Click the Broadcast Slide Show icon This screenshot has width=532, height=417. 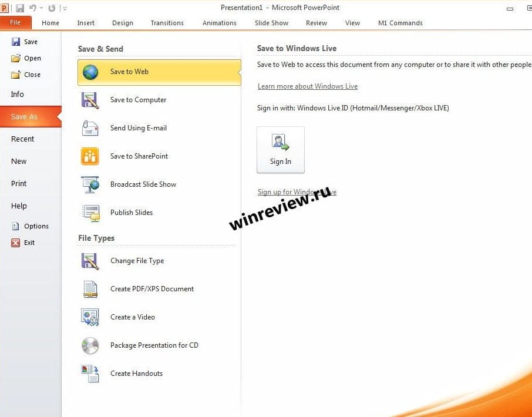point(90,184)
